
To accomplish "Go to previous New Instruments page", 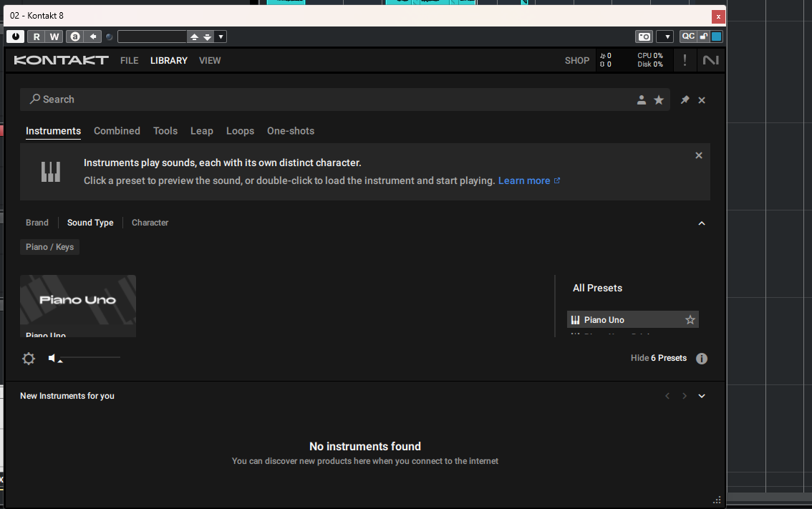I will [x=667, y=396].
